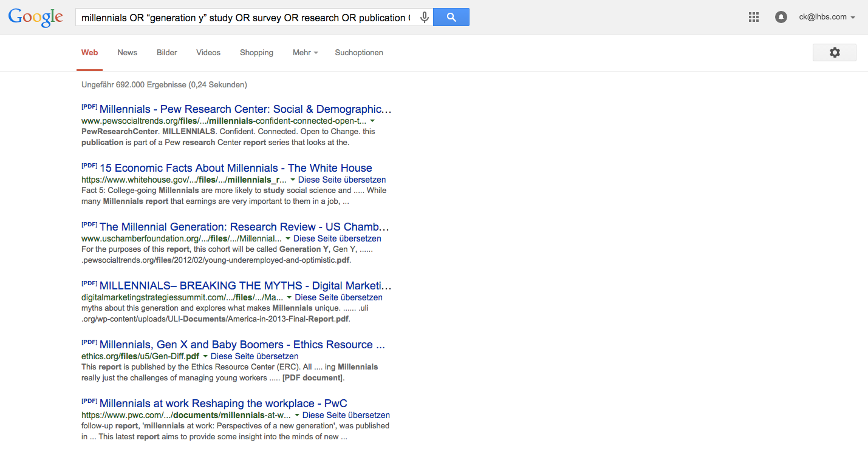
Task: Open the Google apps grid
Action: [754, 17]
